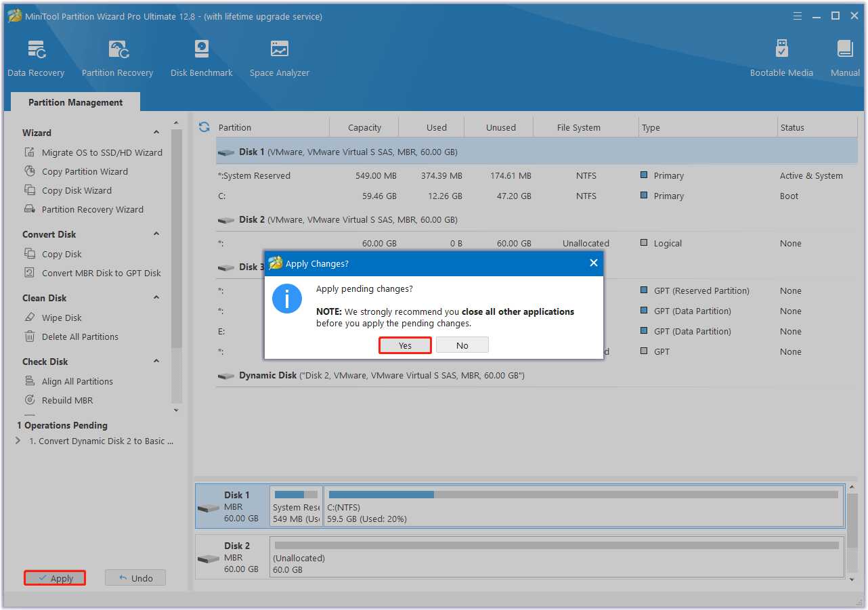Open the Disk Benchmark tool

point(201,58)
